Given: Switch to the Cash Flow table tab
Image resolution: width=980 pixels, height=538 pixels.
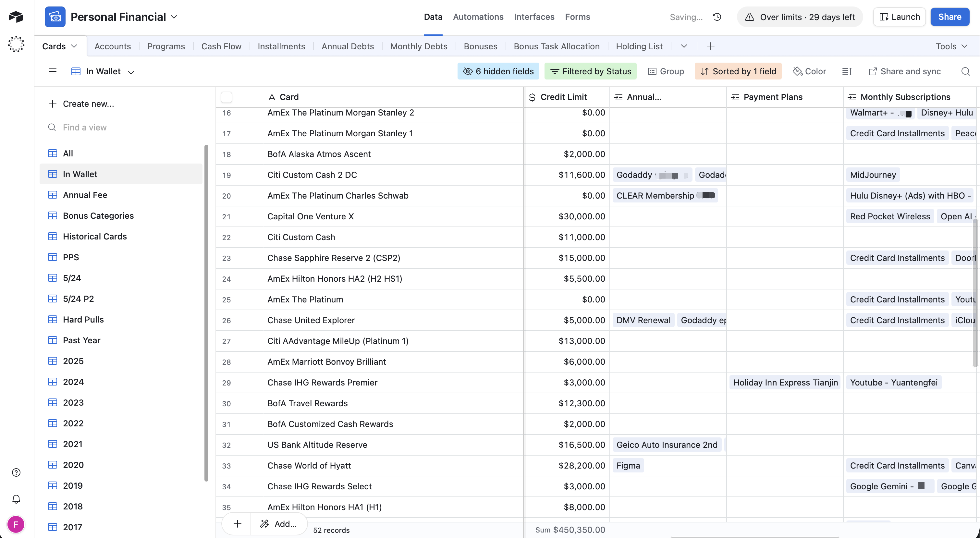Looking at the screenshot, I should click(221, 46).
